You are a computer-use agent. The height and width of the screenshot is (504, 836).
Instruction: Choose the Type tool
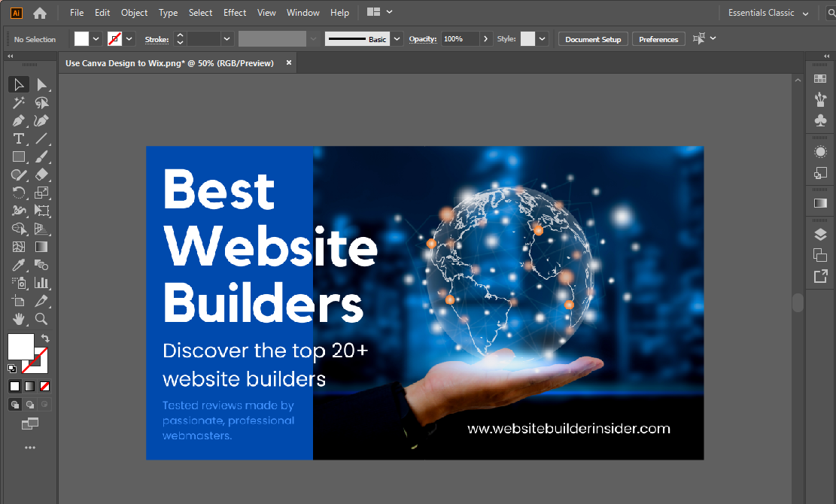pos(19,138)
